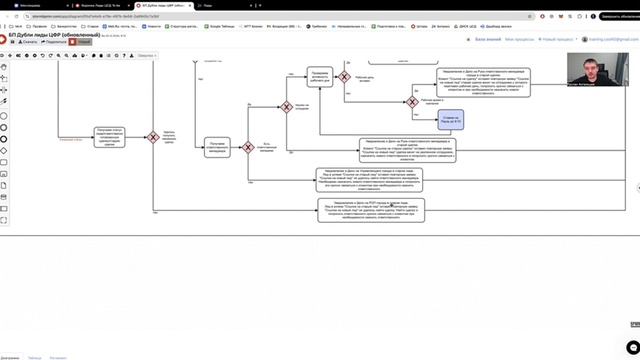640x360 pixels.
Task: Switch to the Диаграмма bottom tab
Action: 10,358
